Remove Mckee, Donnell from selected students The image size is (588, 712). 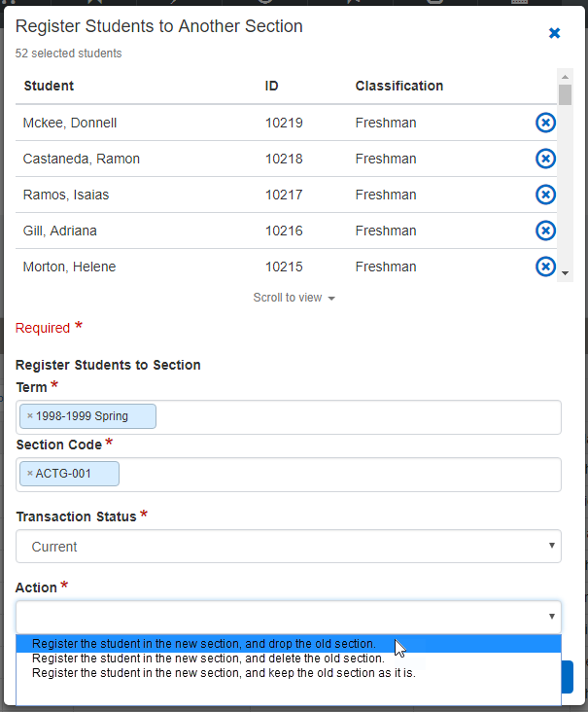coord(545,123)
